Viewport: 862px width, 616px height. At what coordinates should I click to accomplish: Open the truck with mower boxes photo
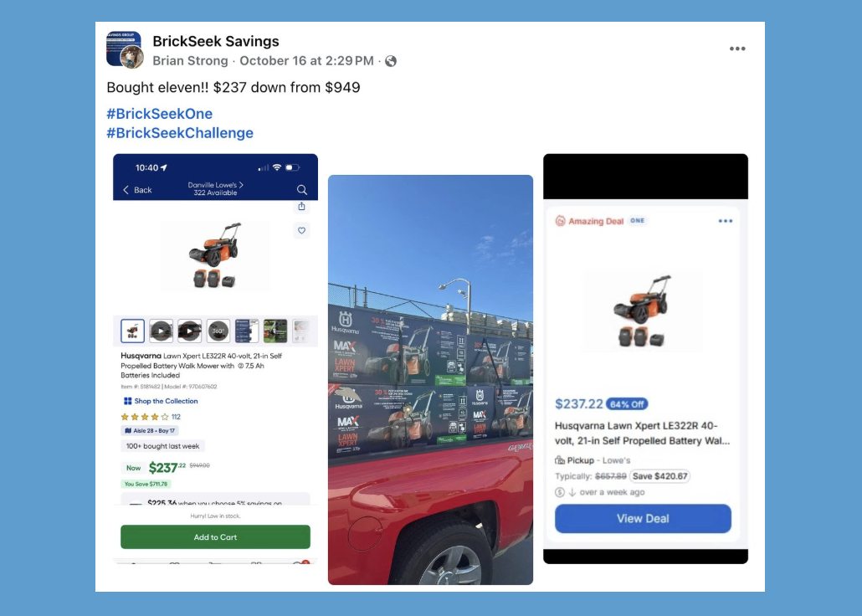(430, 379)
